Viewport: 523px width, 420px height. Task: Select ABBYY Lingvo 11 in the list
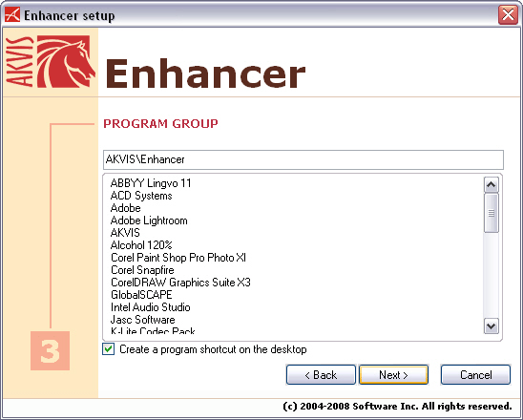pos(151,183)
